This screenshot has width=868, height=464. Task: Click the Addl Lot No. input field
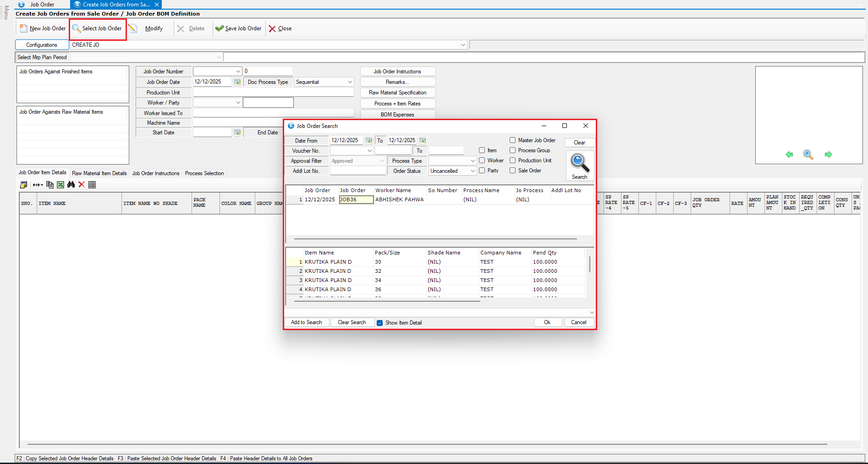(358, 171)
